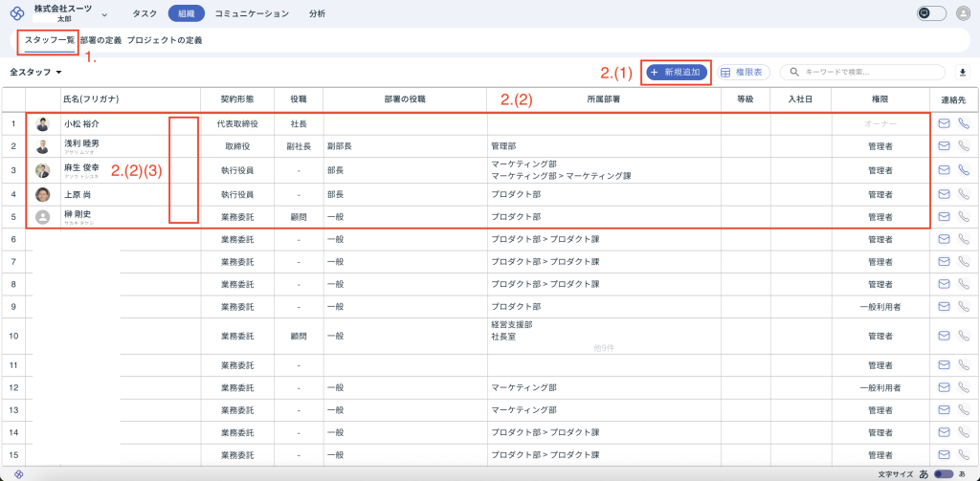This screenshot has width=980, height=481.
Task: Open the コミュニケーション menu
Action: [251, 13]
